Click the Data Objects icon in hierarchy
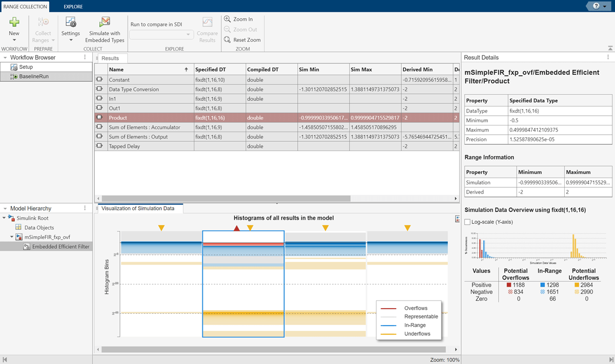 point(19,227)
